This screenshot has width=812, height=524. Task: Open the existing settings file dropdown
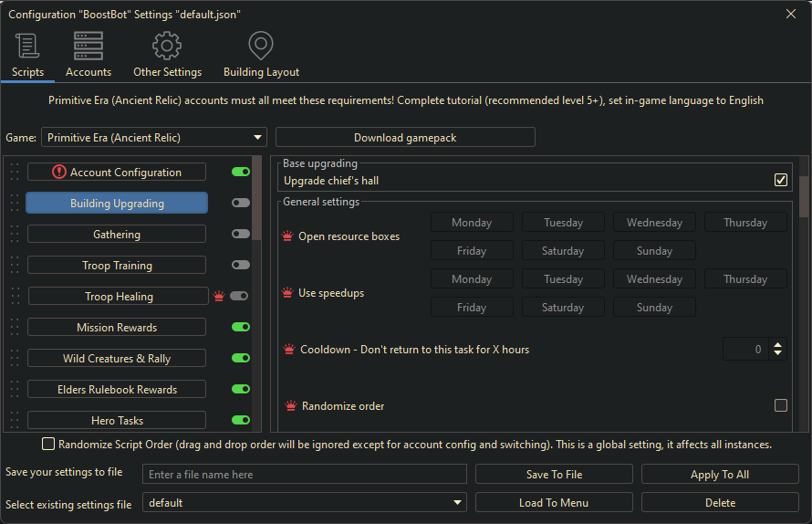457,503
